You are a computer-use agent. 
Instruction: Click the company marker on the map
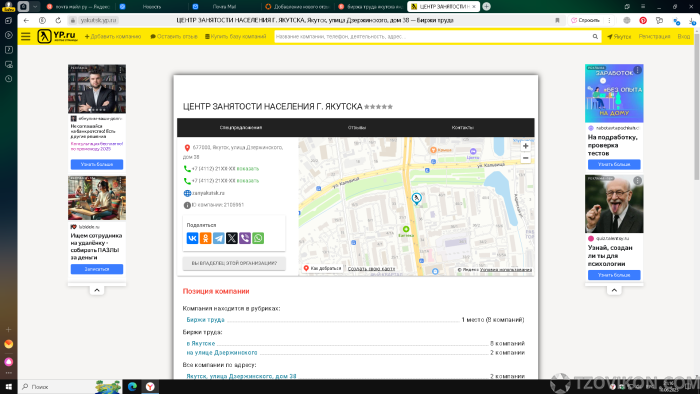416,198
